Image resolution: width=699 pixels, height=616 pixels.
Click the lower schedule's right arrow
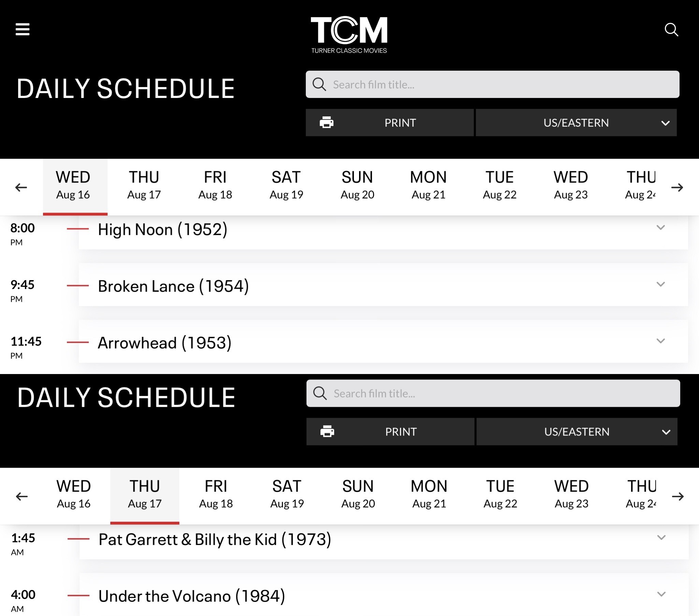pos(678,496)
